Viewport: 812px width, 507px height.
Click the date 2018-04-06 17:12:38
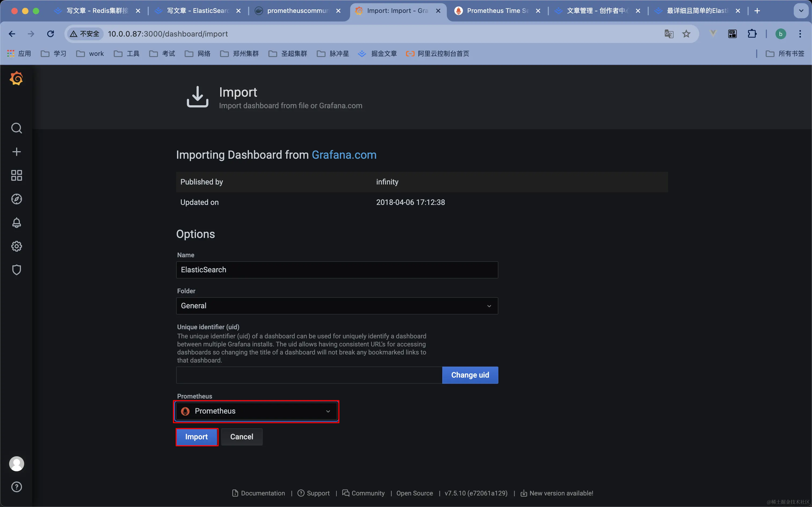click(x=410, y=202)
